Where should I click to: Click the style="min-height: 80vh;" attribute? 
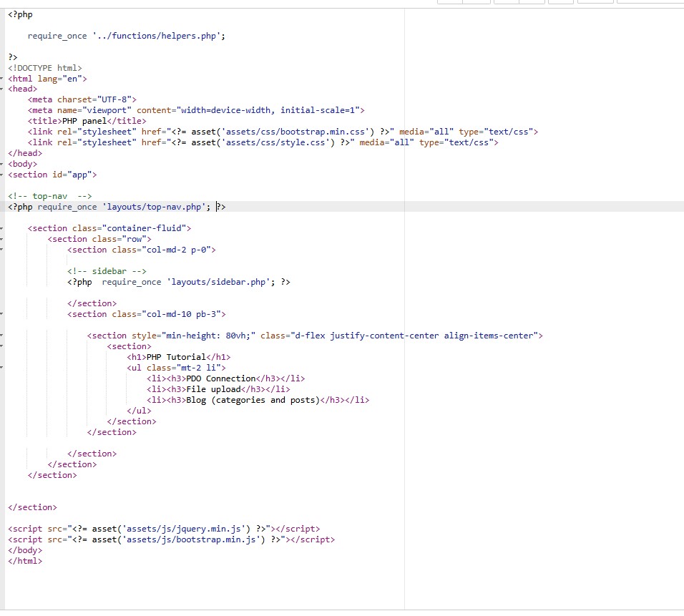pyautogui.click(x=194, y=336)
